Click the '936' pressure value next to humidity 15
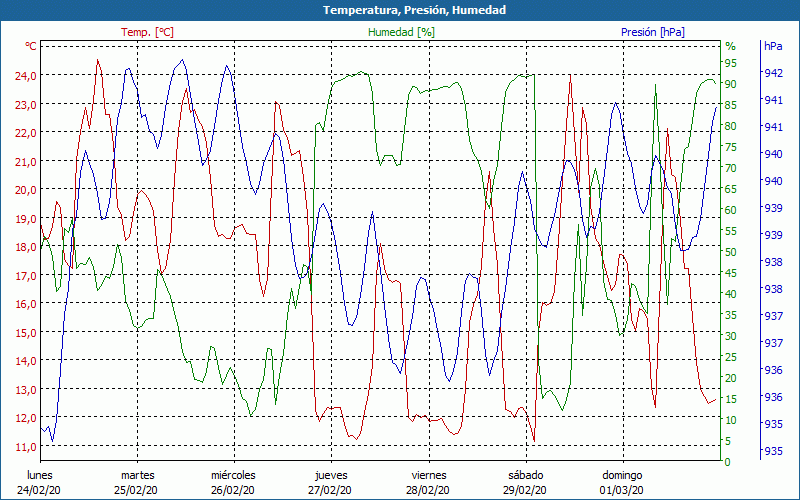 pos(773,397)
